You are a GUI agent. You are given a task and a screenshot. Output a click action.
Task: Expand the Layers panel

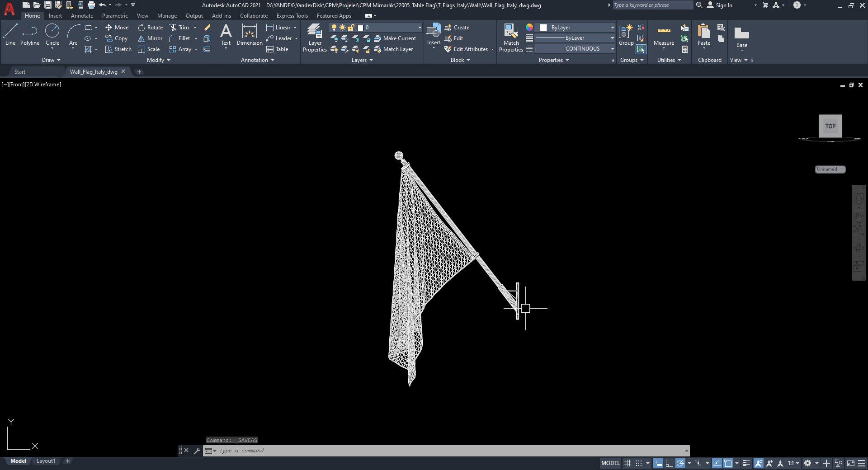click(362, 60)
